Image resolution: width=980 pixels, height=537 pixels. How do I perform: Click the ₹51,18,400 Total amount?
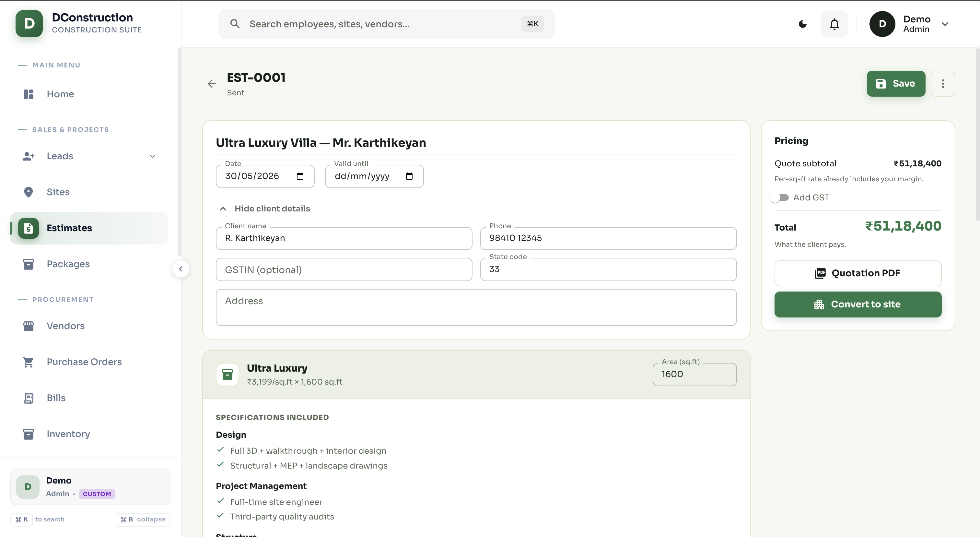(903, 226)
